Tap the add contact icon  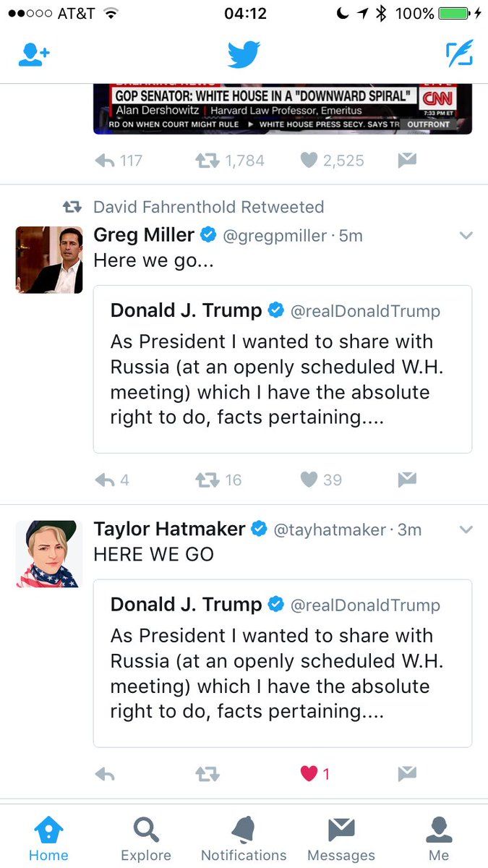click(x=33, y=55)
